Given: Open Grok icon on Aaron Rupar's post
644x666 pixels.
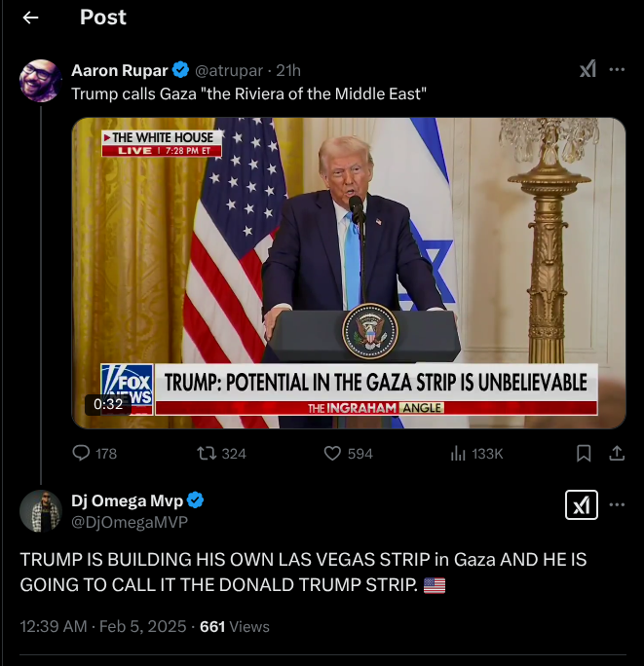Looking at the screenshot, I should pyautogui.click(x=587, y=69).
